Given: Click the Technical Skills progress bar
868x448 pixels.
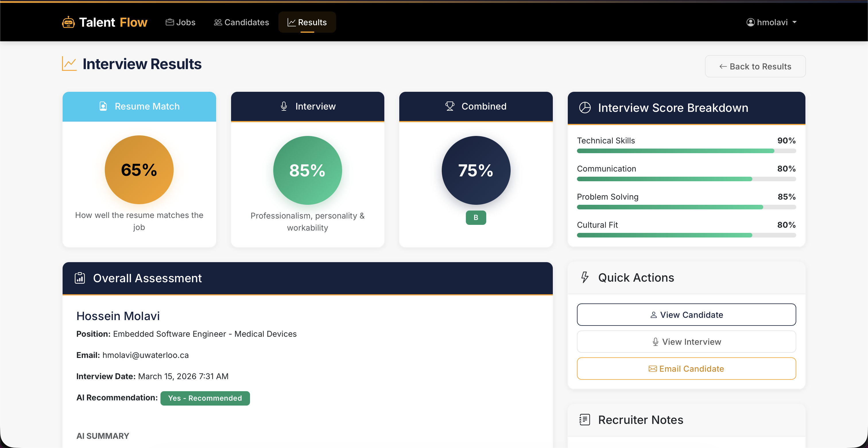Looking at the screenshot, I should pyautogui.click(x=686, y=151).
